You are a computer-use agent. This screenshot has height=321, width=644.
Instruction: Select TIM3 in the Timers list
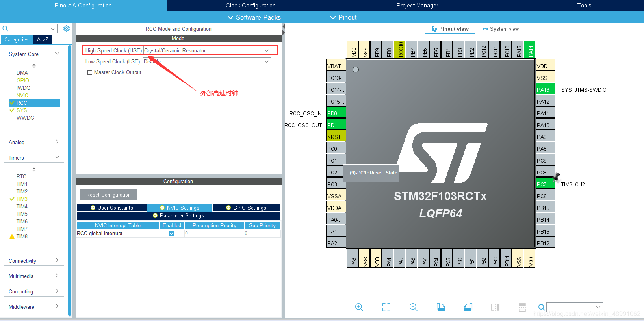22,199
